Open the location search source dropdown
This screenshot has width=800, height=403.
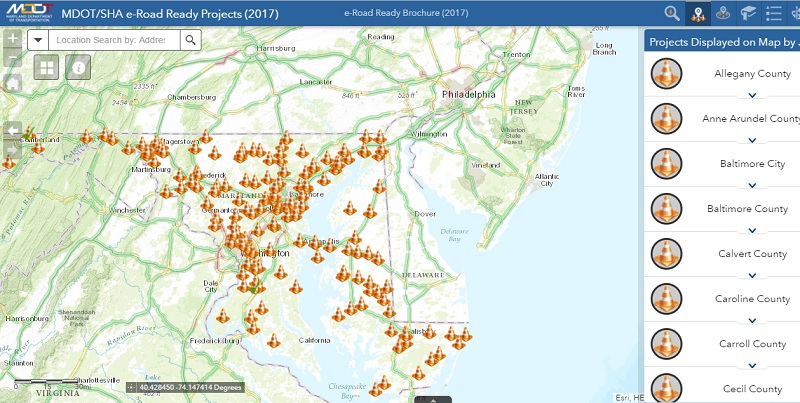(37, 39)
